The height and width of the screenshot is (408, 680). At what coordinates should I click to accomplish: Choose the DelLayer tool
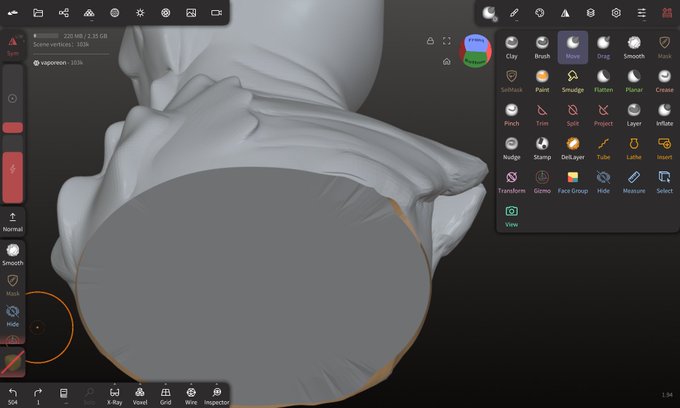click(572, 148)
